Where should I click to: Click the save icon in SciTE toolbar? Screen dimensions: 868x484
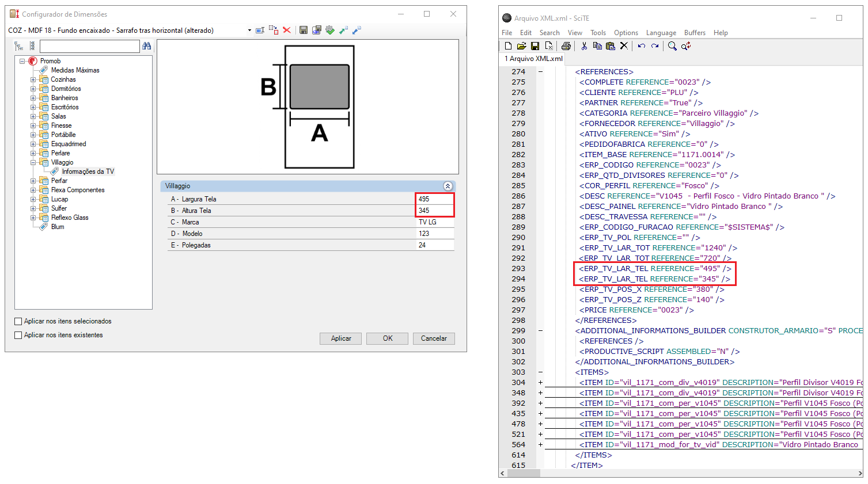[535, 46]
